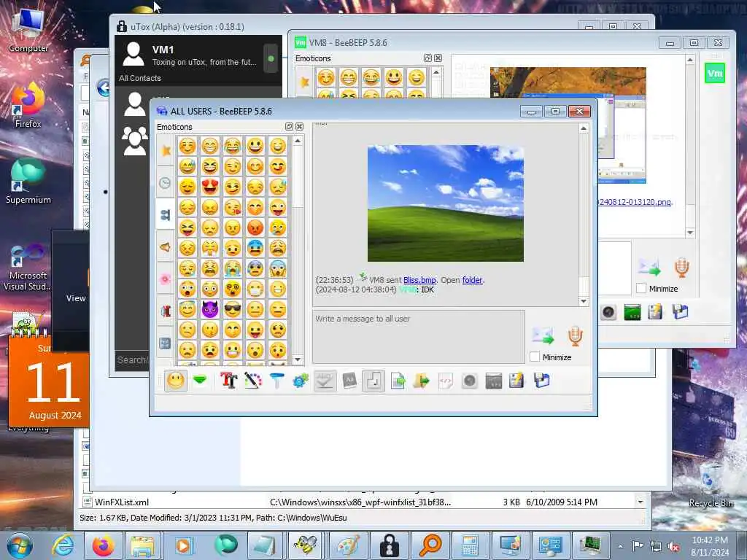Click the volume icon in the system tray
747x560 pixels.
(673, 546)
